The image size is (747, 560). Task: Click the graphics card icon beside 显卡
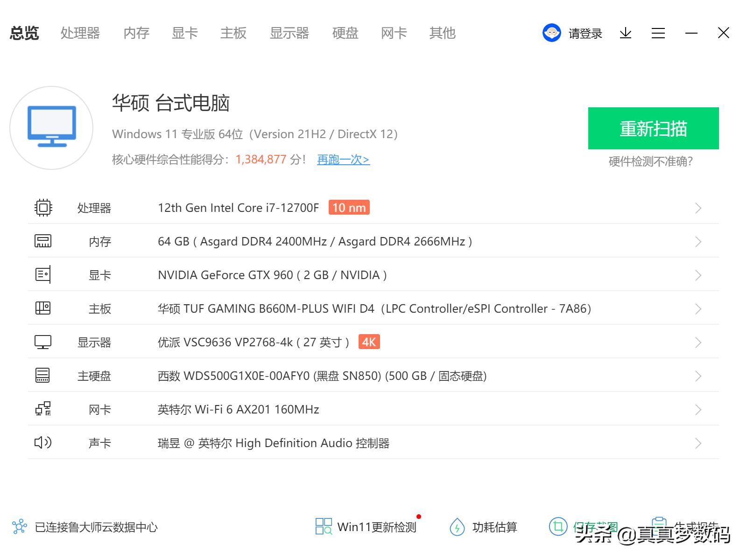click(x=42, y=274)
